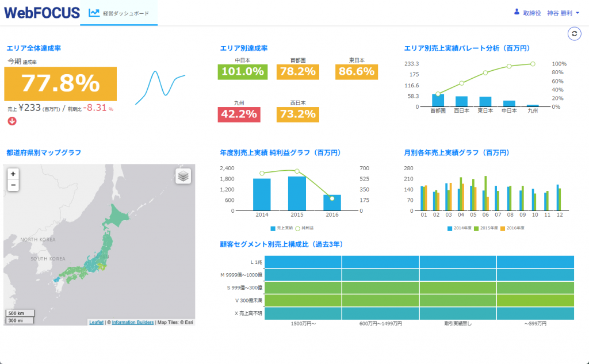This screenshot has height=364, width=589.
Task: Toggle the 売上実績 legend series
Action: (282, 228)
